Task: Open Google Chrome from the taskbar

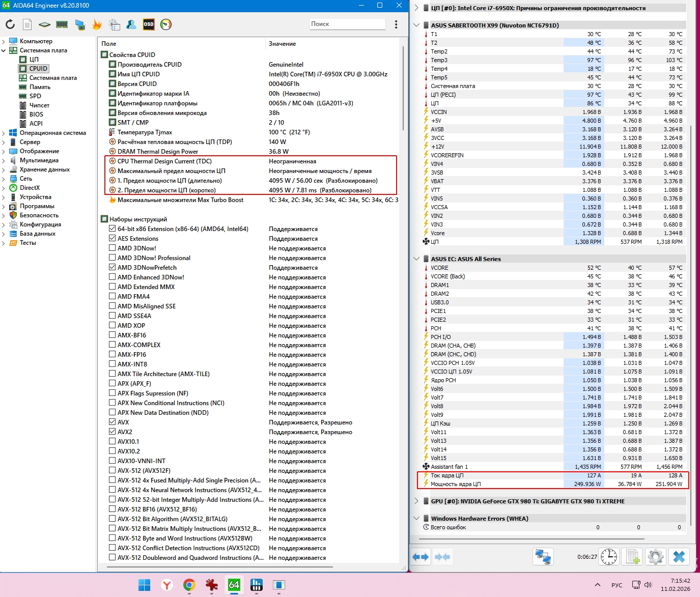Action: (x=189, y=585)
